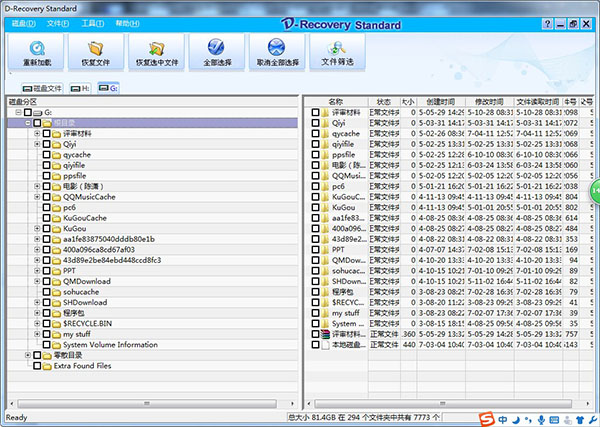Sort by 修改时间 column header
Image resolution: width=600 pixels, height=427 pixels.
[489, 102]
